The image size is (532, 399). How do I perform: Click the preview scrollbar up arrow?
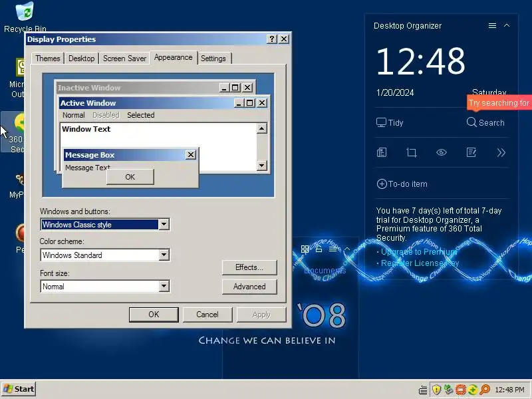pos(261,128)
